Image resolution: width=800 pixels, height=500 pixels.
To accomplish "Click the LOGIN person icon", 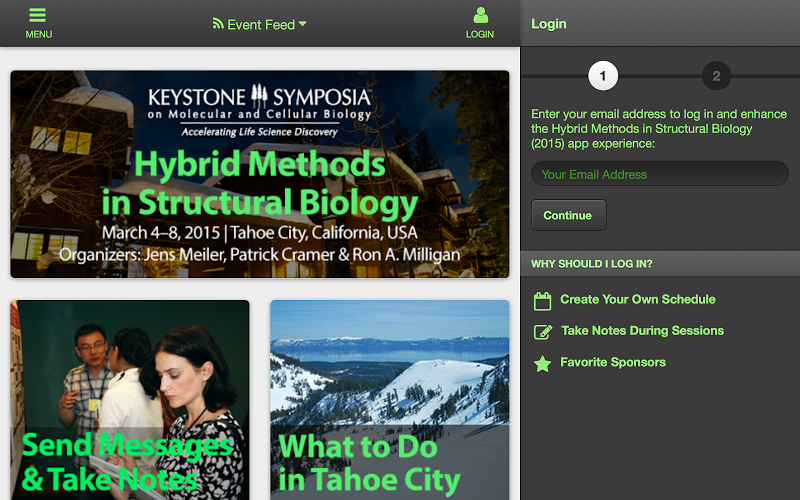I will (480, 15).
